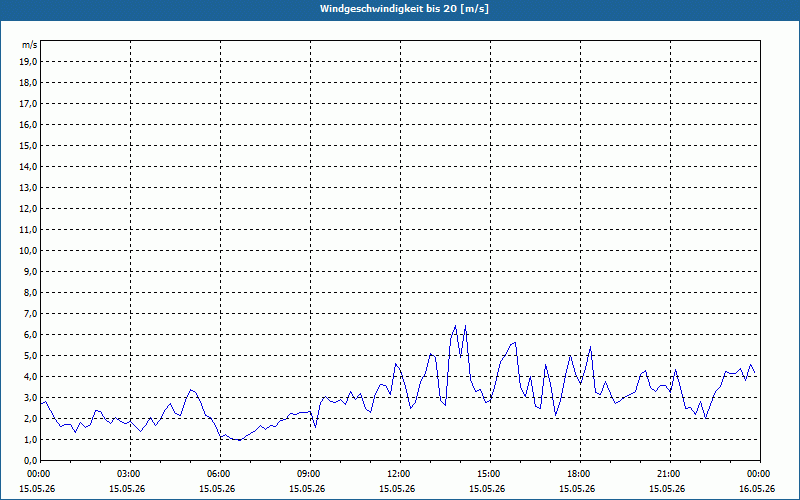Click the '3,0' y-axis label
The height and width of the screenshot is (500, 800).
pos(30,397)
